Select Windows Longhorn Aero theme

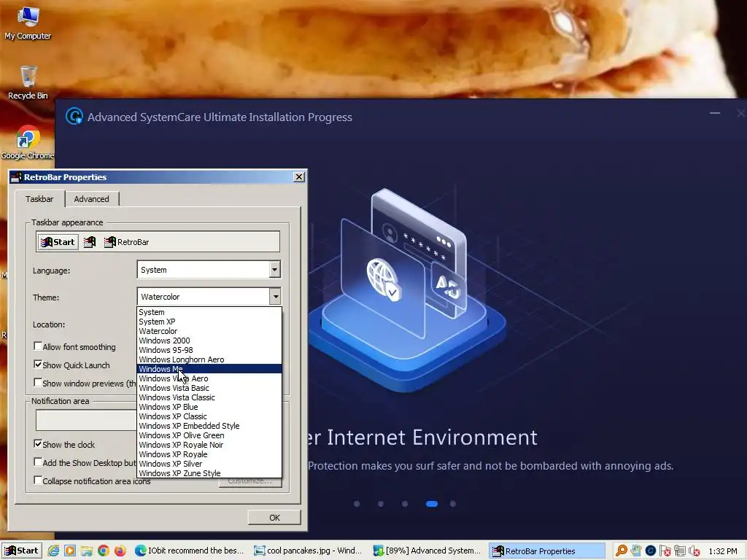pyautogui.click(x=209, y=359)
